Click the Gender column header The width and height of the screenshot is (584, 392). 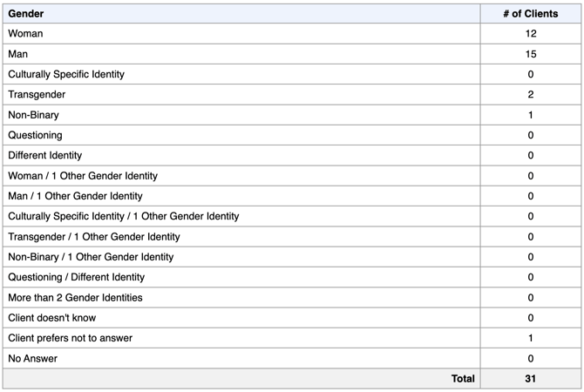click(x=25, y=14)
